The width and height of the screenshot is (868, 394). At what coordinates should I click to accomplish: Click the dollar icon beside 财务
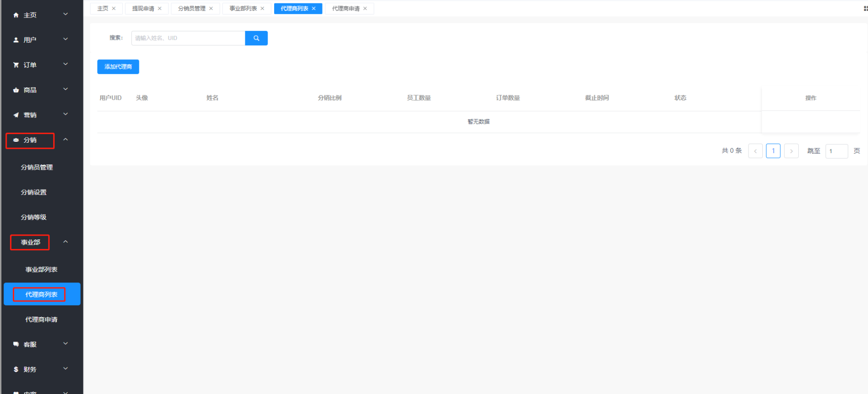tap(16, 369)
